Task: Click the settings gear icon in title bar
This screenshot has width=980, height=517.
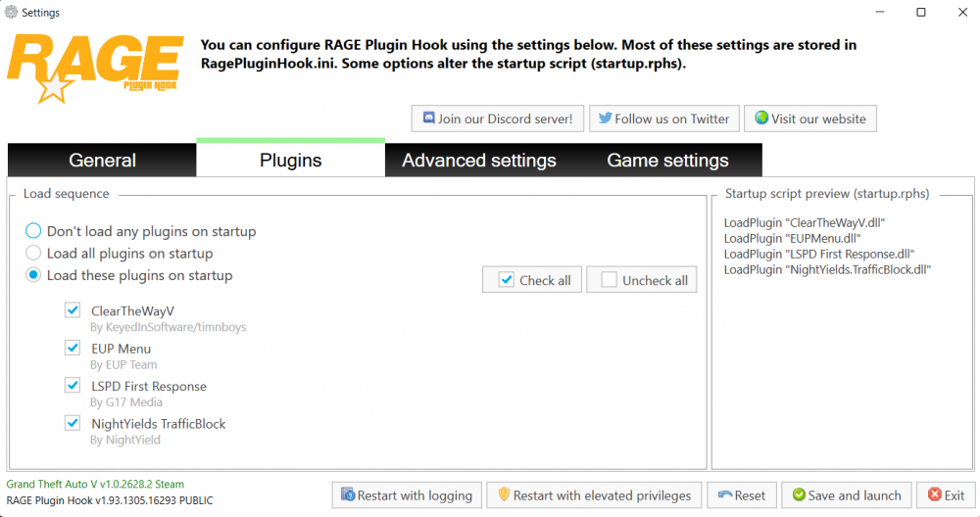Action: point(11,12)
